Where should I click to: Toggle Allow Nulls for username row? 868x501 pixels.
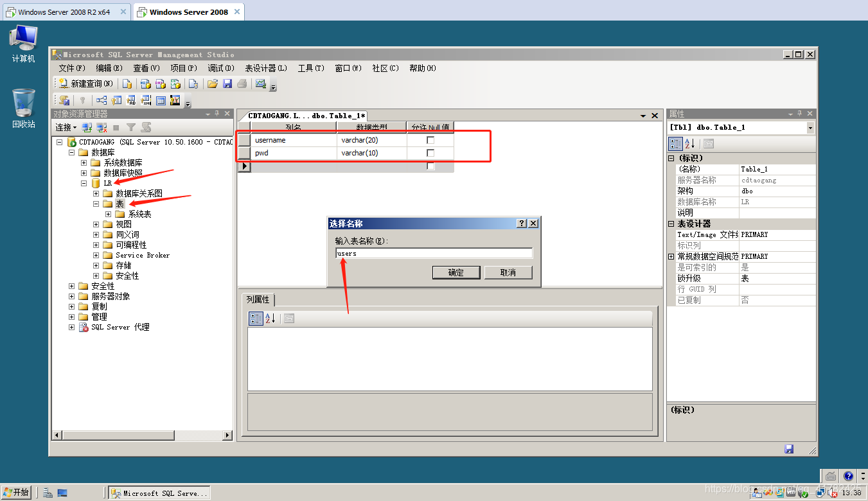point(430,140)
